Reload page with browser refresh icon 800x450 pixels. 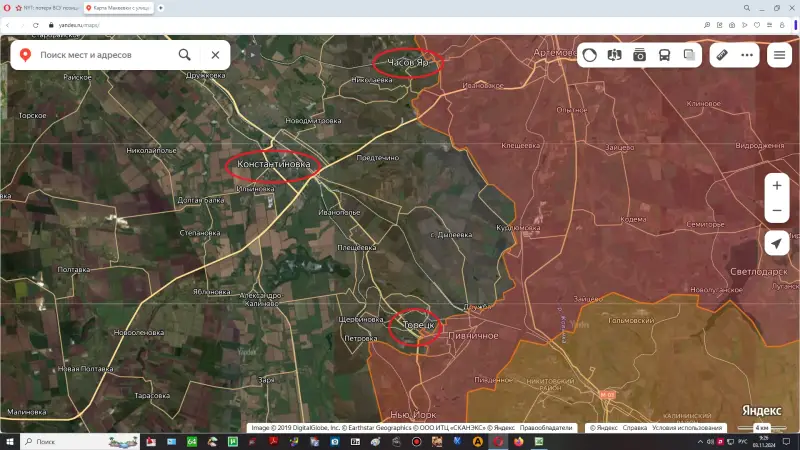[36, 24]
